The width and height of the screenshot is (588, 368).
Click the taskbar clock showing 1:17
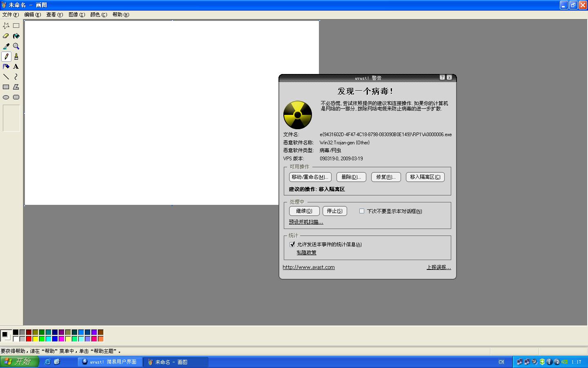tap(576, 362)
